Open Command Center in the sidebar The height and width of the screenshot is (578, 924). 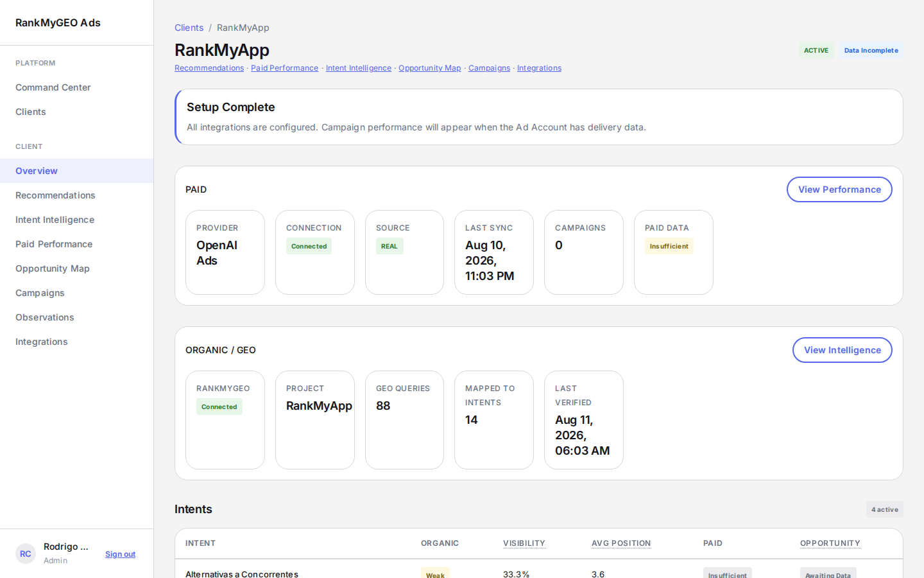[x=77, y=87]
